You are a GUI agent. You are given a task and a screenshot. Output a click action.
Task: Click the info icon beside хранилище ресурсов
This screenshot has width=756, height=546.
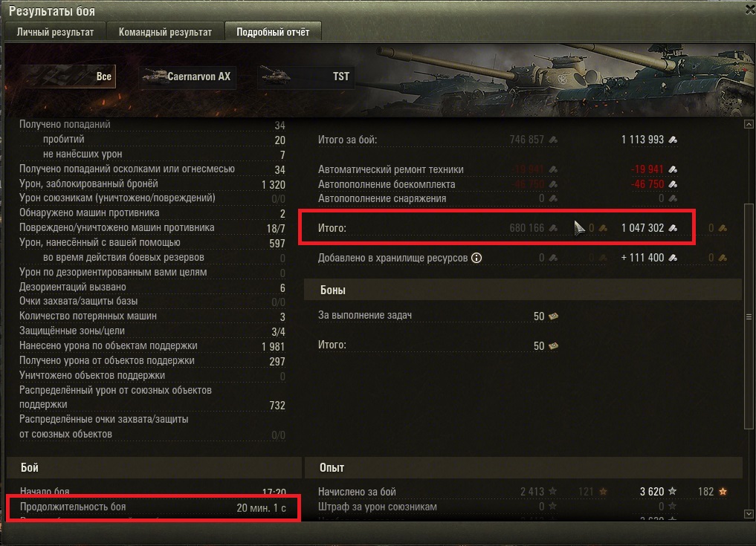pyautogui.click(x=476, y=258)
